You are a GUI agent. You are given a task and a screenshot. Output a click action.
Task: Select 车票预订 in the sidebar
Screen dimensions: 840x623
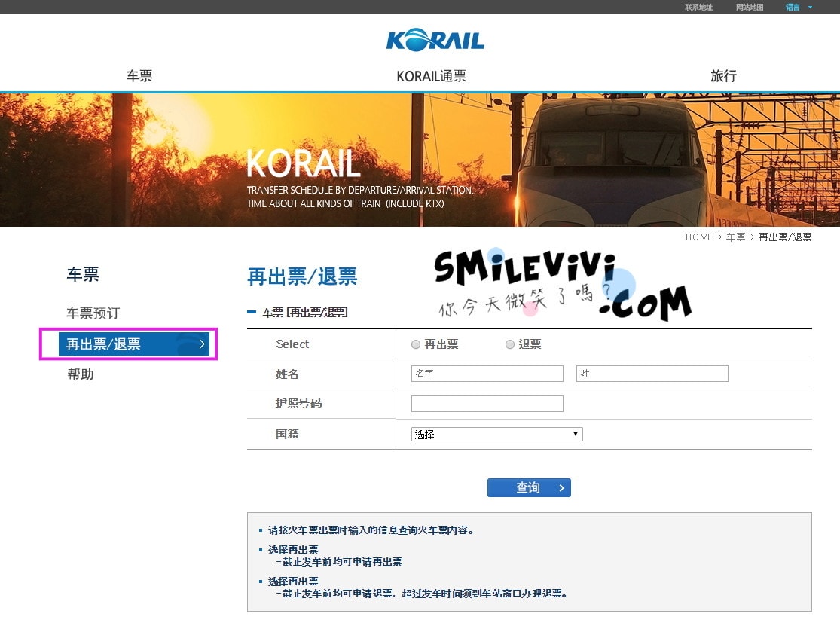tap(93, 313)
